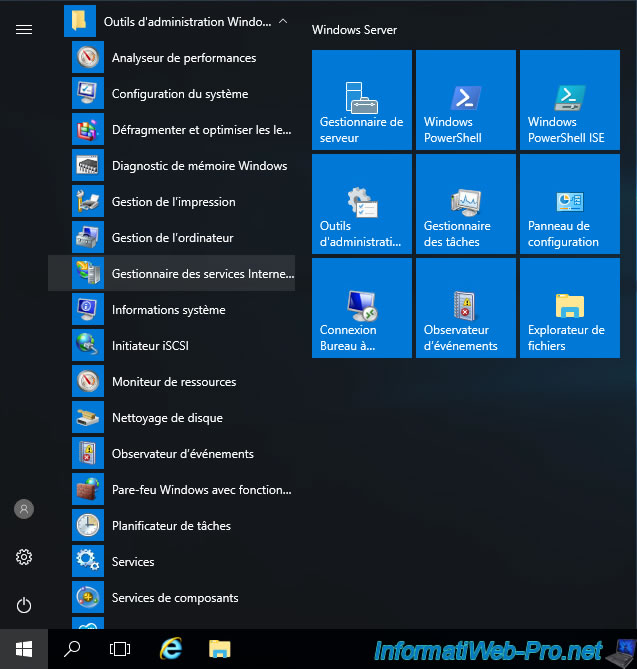
Task: Open Planificateur de tâches clock icon
Action: 88,525
